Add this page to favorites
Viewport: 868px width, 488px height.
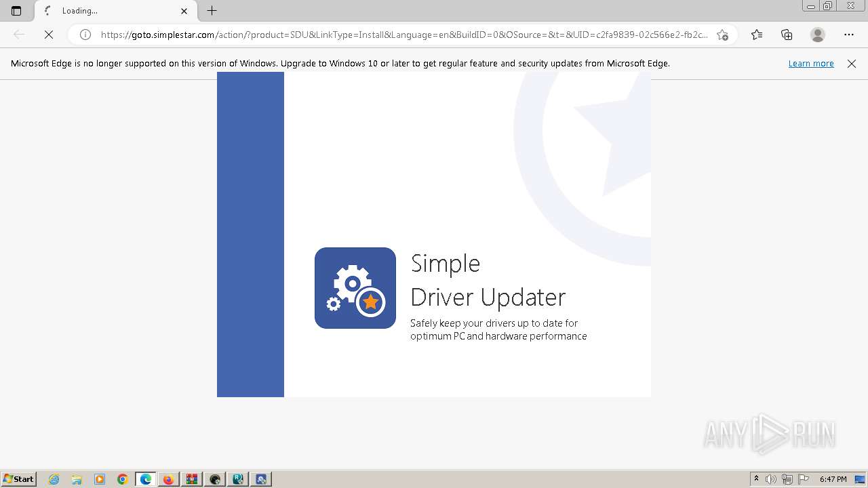(723, 35)
